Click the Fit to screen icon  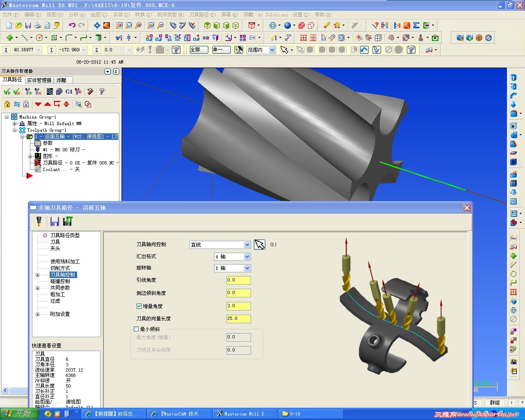[x=97, y=25]
